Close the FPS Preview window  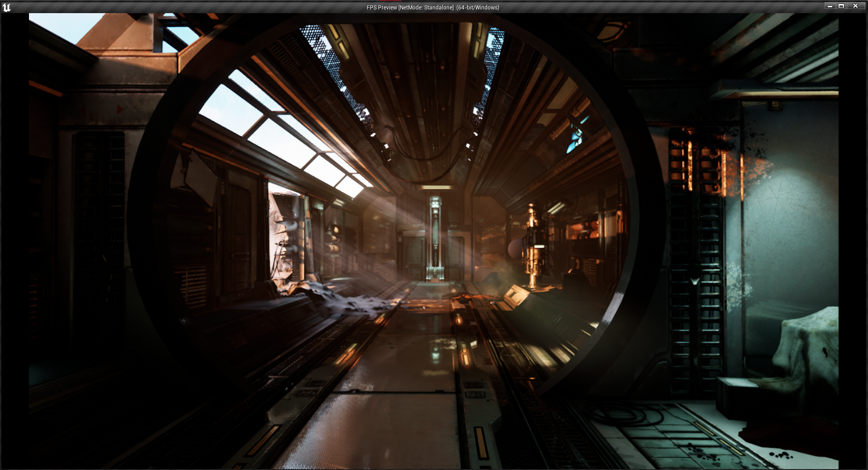(855, 6)
